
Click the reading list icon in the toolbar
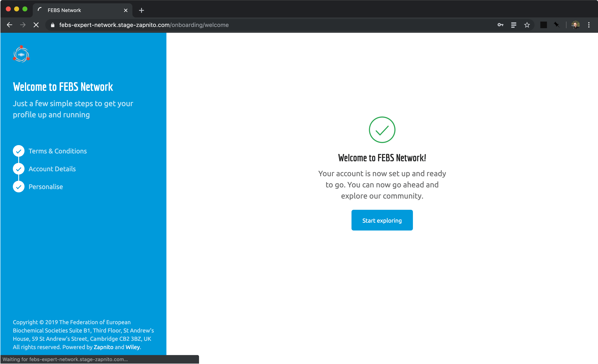(x=514, y=25)
